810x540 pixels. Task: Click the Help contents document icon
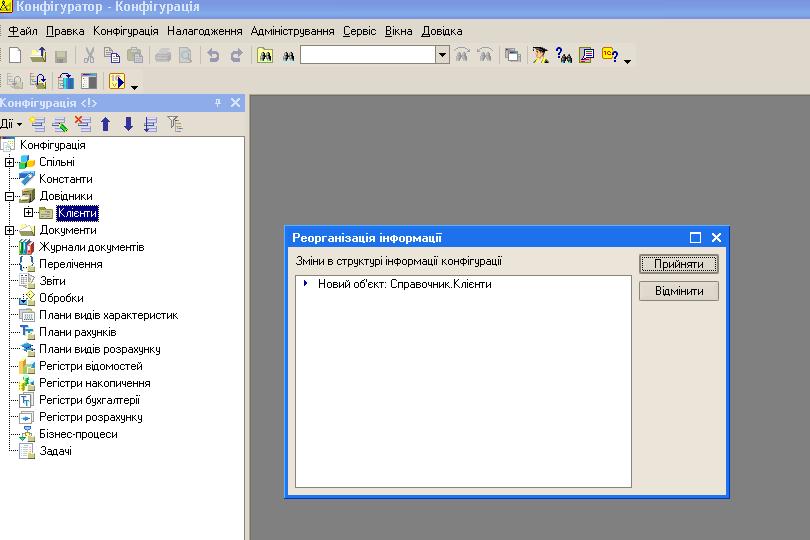pyautogui.click(x=586, y=55)
